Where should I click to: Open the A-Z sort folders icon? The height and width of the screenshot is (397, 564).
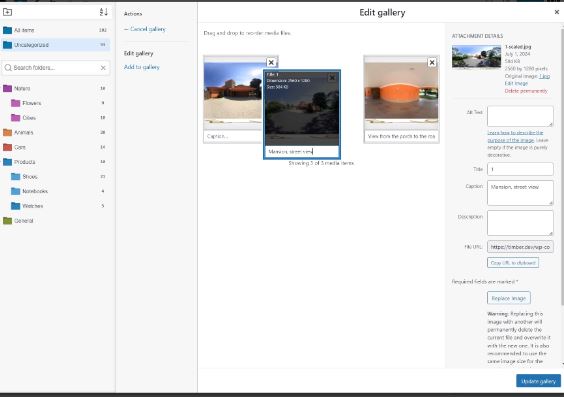coord(104,12)
